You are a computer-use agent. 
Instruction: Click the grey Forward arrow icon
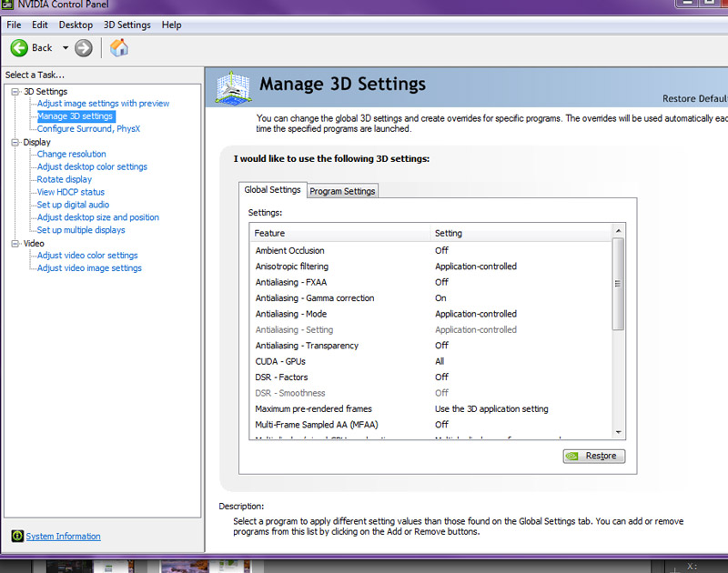[84, 48]
